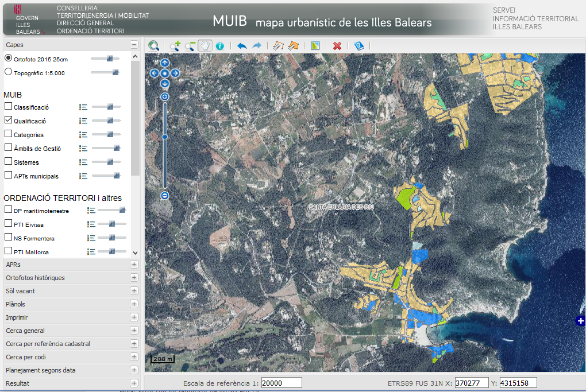Pan the map up with arrow button
Screen dimensions: 586x392
[x=164, y=63]
